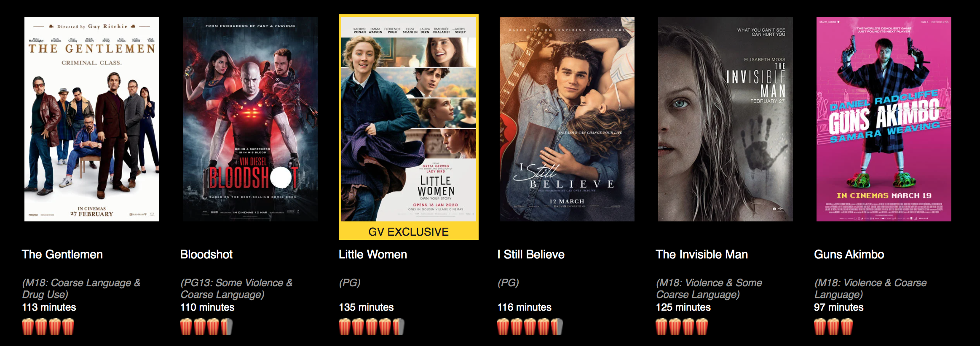Open the Bloodshot movie poster
This screenshot has height=346, width=980.
pos(250,119)
